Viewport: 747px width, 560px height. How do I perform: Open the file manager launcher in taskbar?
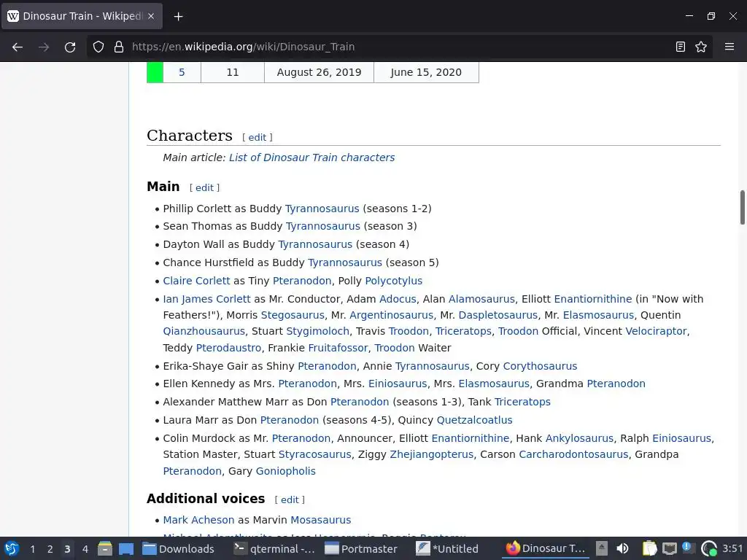[x=105, y=548]
